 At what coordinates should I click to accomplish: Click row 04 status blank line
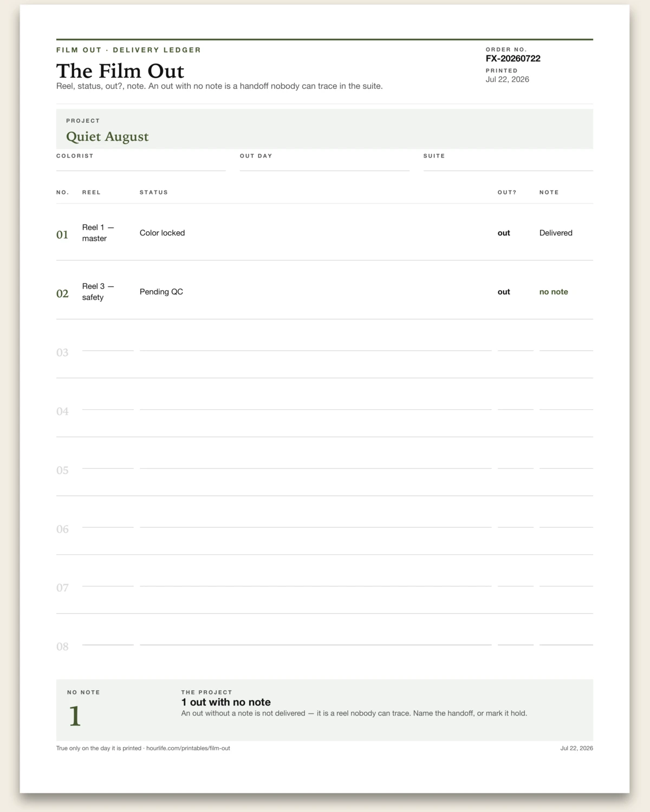coord(316,409)
